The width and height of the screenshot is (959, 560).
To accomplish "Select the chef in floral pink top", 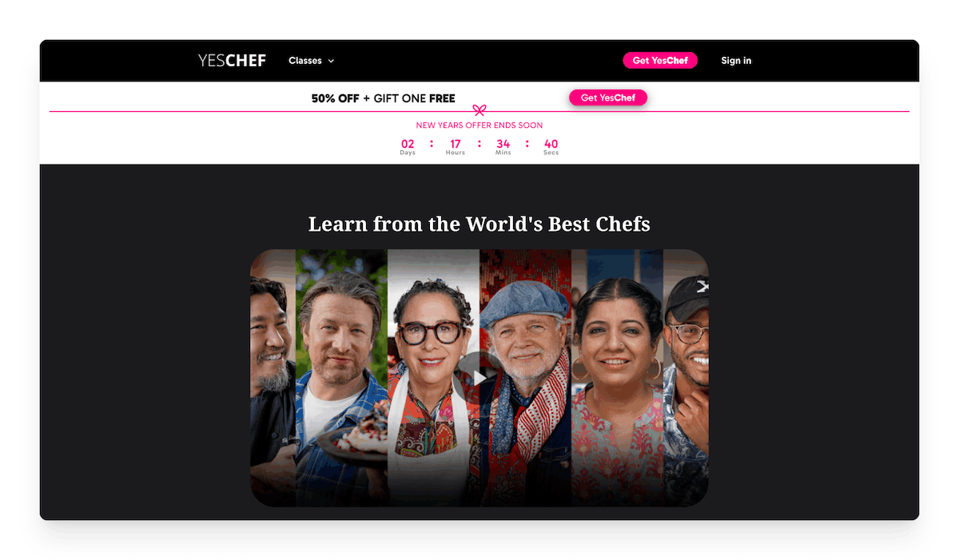I will point(617,377).
